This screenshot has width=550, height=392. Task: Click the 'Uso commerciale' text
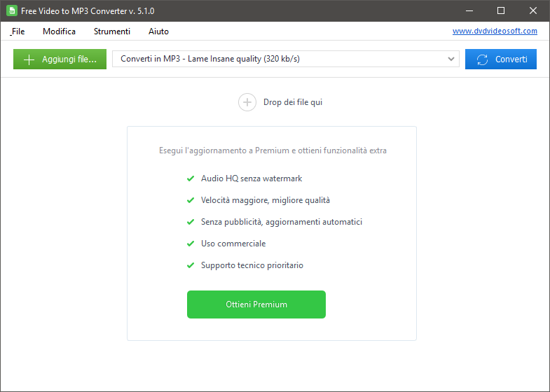[x=233, y=244]
